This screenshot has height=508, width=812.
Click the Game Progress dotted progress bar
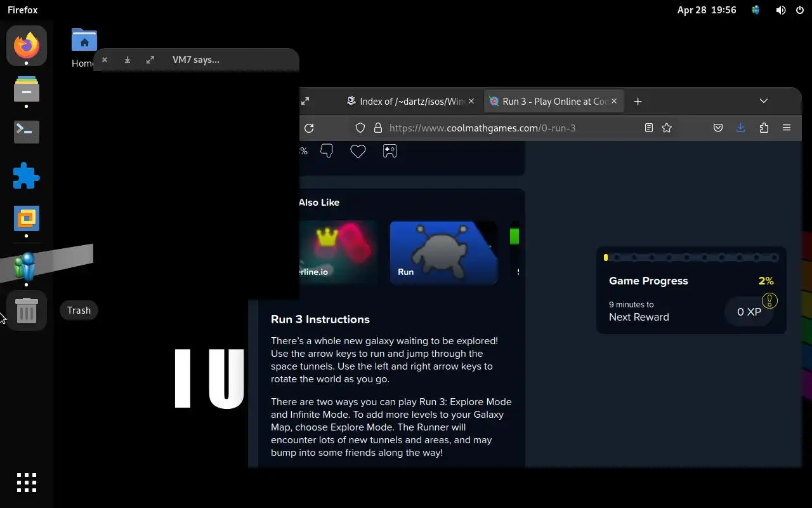(x=691, y=258)
